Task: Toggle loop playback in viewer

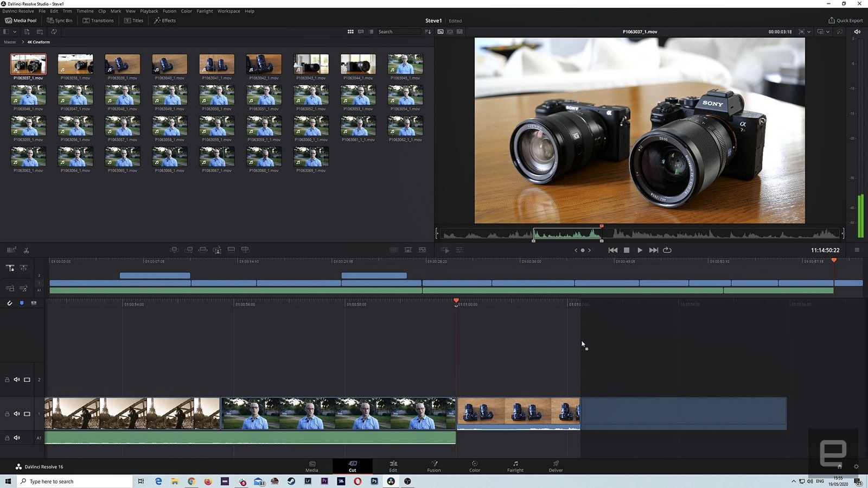Action: click(x=667, y=250)
